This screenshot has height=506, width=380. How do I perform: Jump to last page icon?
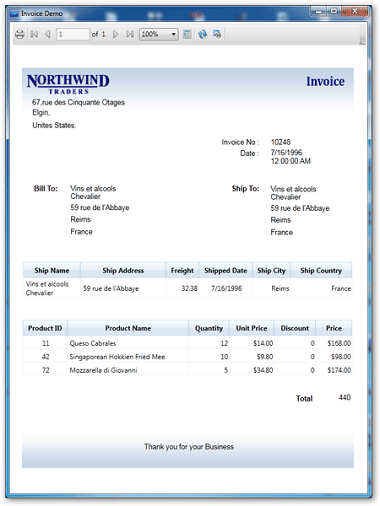coord(130,34)
